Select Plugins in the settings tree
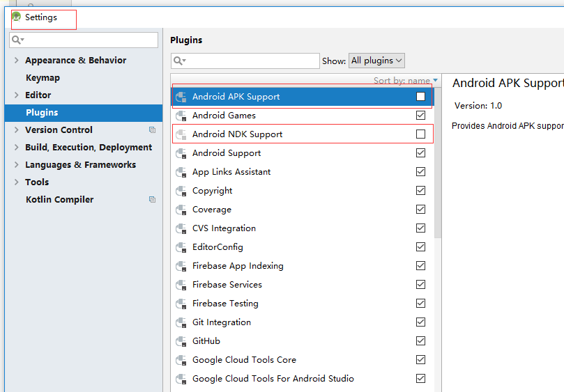 click(x=84, y=113)
